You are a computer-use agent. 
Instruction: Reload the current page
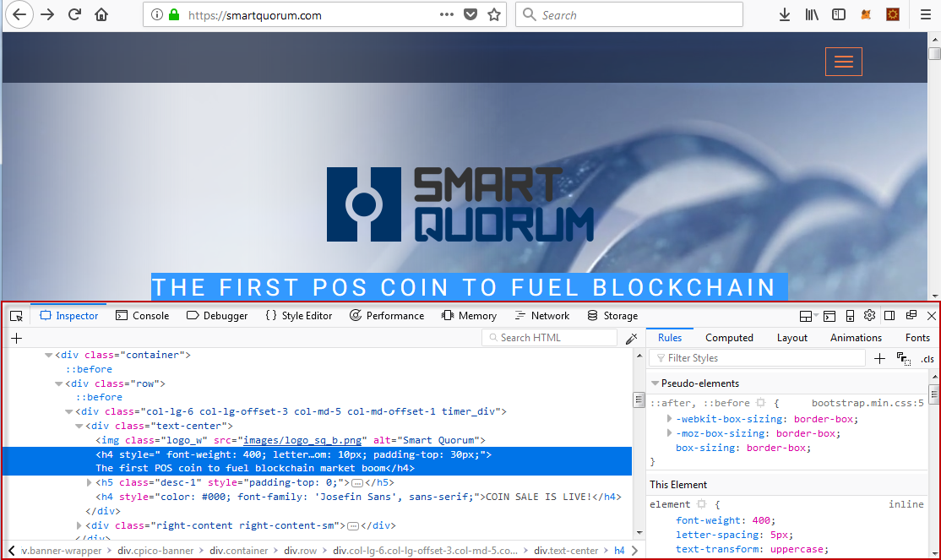[74, 14]
